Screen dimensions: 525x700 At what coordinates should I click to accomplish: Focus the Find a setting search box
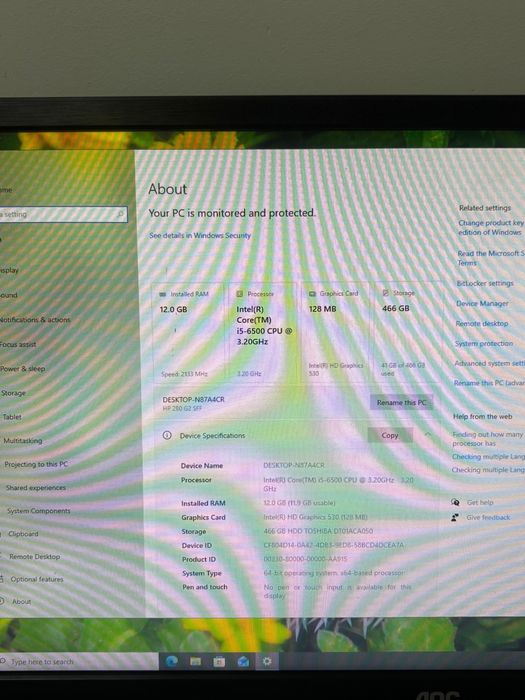coord(63,214)
